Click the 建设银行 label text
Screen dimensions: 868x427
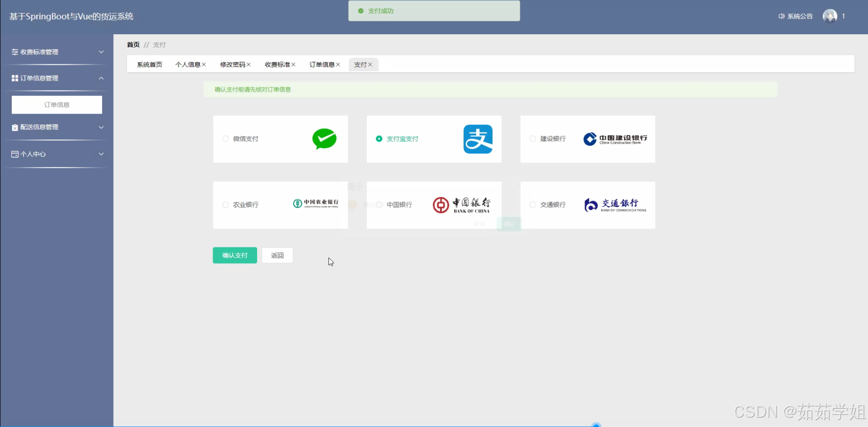point(553,139)
